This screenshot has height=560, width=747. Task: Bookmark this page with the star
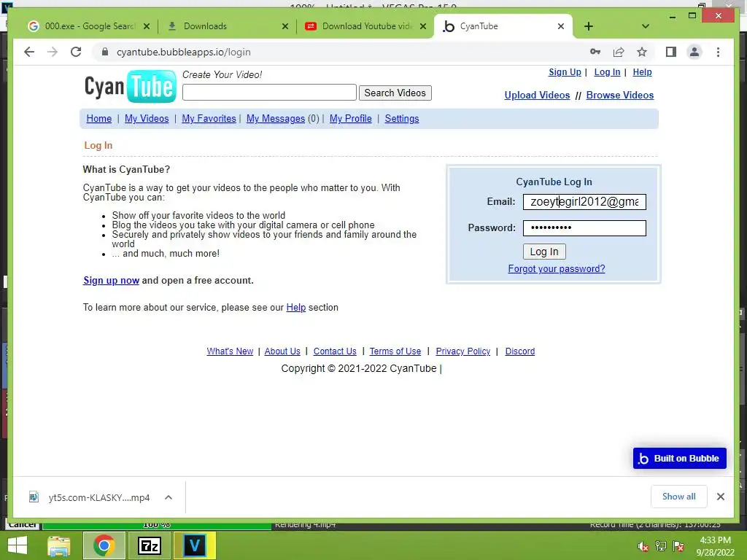click(x=642, y=52)
